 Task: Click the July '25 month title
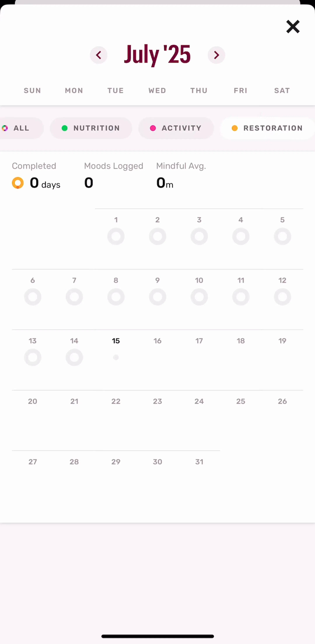(x=157, y=54)
